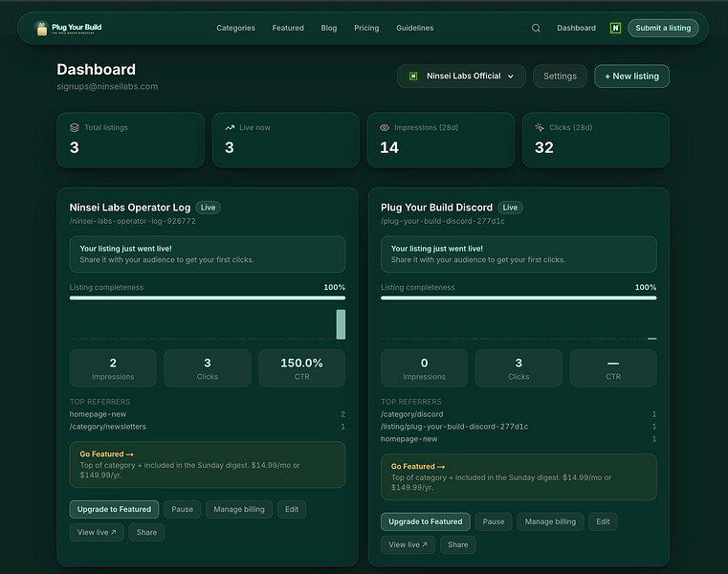The image size is (728, 574).
Task: Edit the Plug Your Build Discord listing
Action: point(603,521)
